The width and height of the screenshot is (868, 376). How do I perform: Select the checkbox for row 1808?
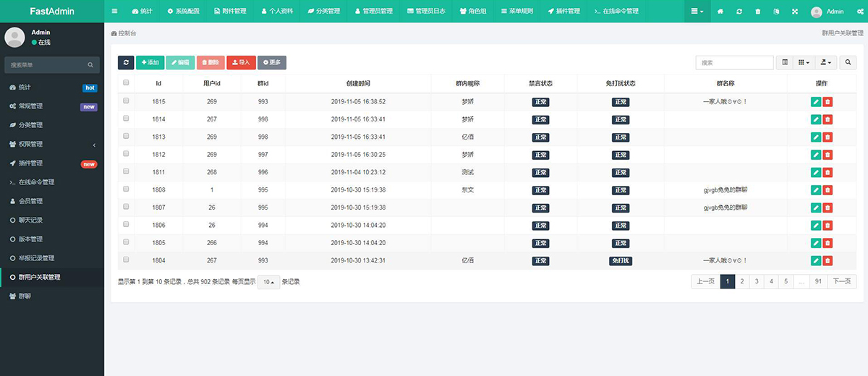(x=126, y=189)
